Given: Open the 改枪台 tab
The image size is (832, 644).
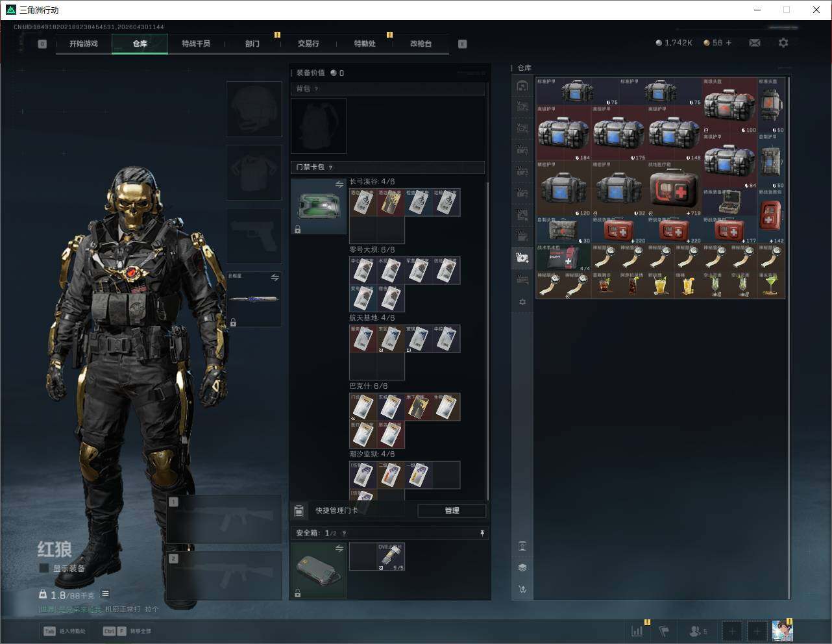Looking at the screenshot, I should 421,43.
